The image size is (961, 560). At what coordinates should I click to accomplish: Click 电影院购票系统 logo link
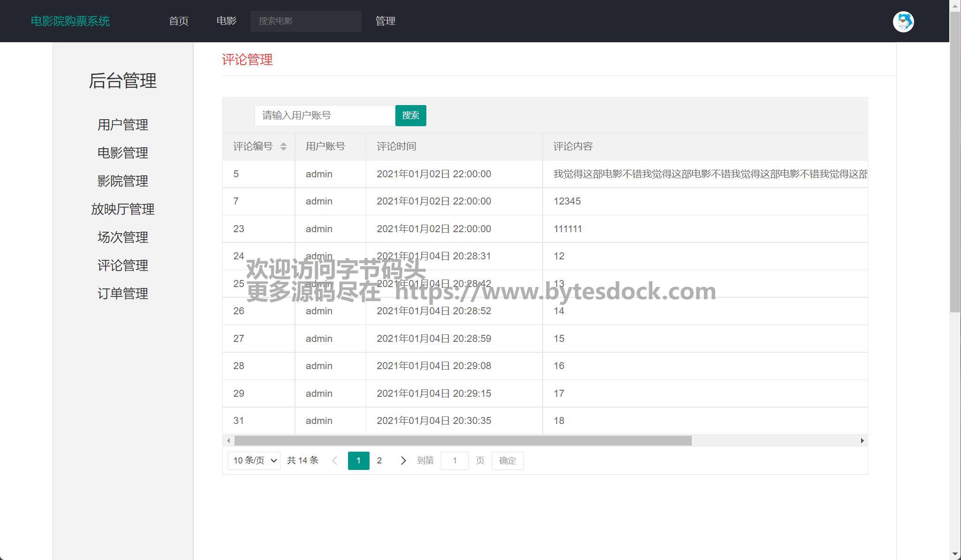(70, 21)
